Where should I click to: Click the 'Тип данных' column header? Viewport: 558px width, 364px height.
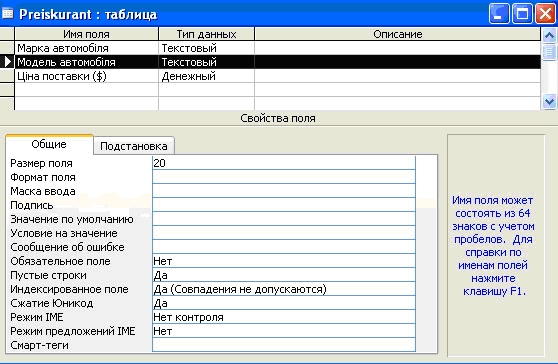206,34
